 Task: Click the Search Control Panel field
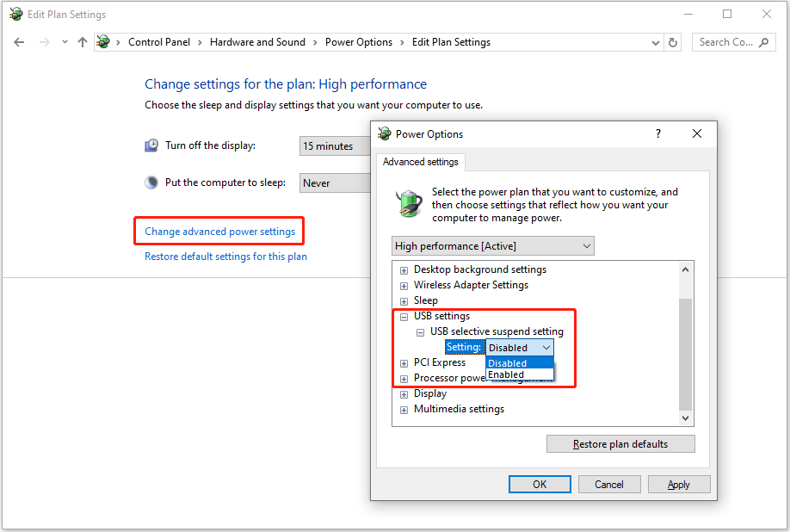click(x=725, y=42)
